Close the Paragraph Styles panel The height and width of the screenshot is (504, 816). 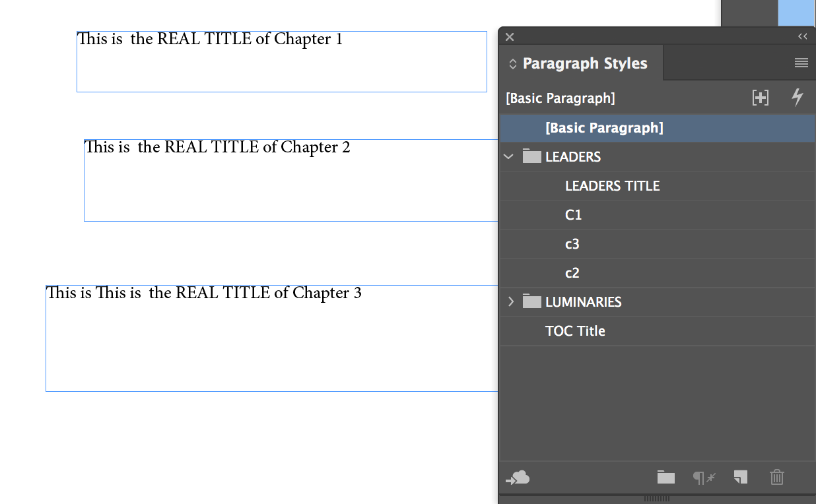[x=510, y=37]
